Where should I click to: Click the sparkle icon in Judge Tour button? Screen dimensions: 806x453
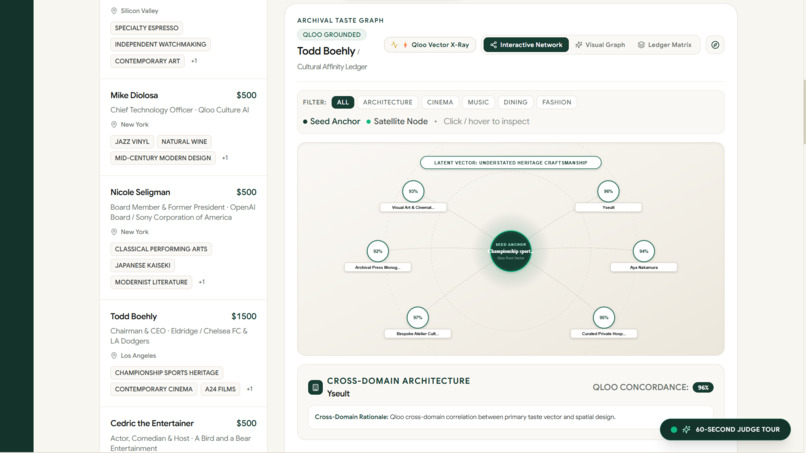click(x=686, y=429)
